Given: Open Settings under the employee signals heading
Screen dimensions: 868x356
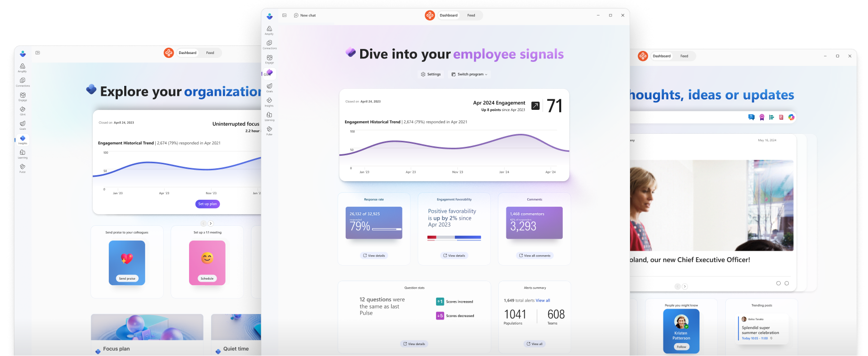Looking at the screenshot, I should (431, 74).
